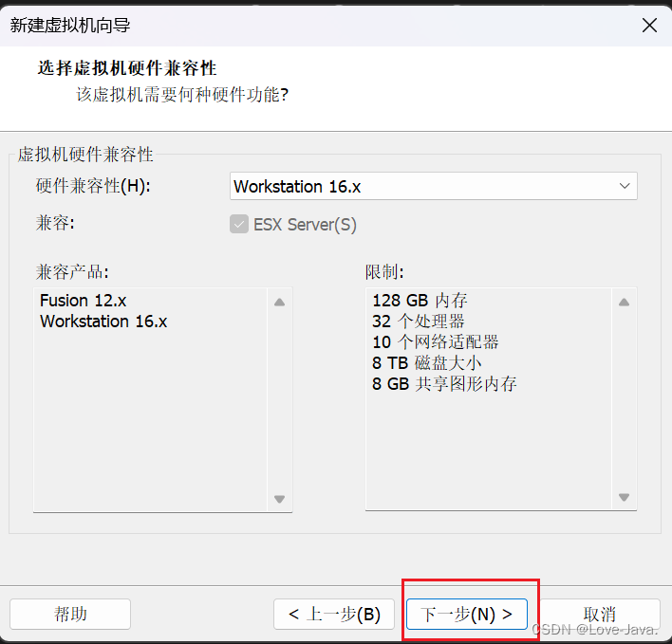The image size is (672, 644).
Task: Proceed with 下一步(N) button
Action: click(x=467, y=615)
